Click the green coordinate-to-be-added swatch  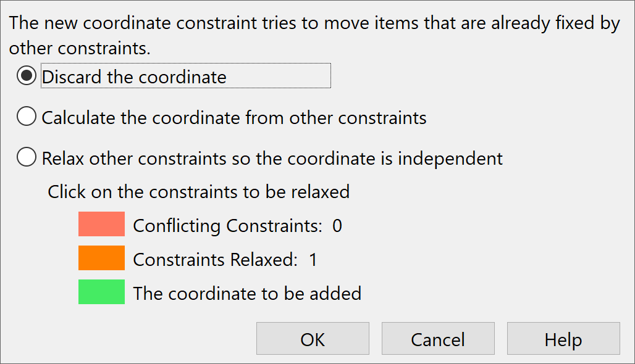point(101,292)
